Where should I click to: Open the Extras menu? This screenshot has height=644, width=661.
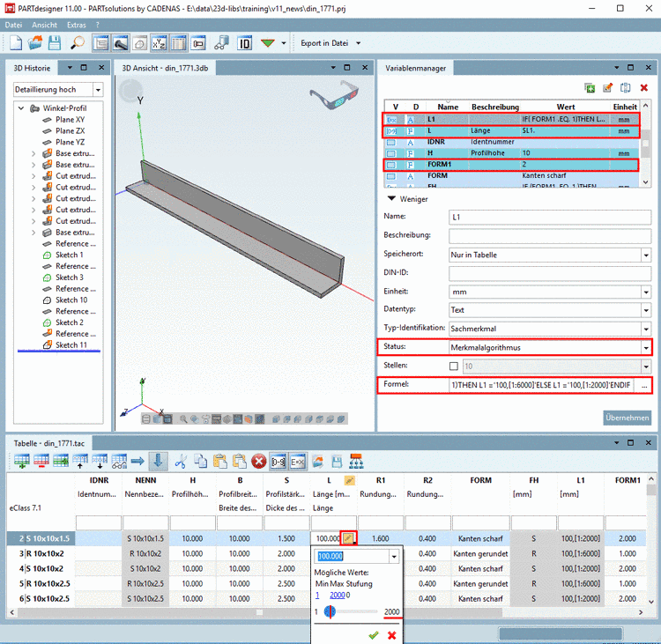[77, 25]
